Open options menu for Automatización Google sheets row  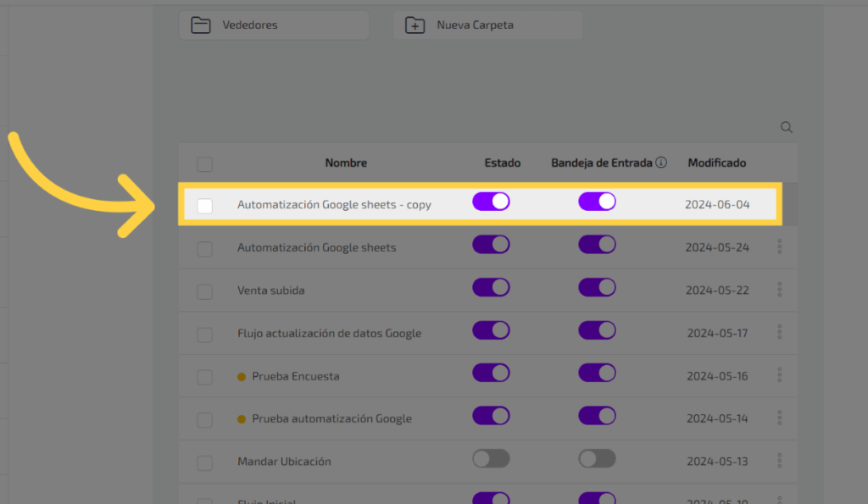tap(780, 246)
